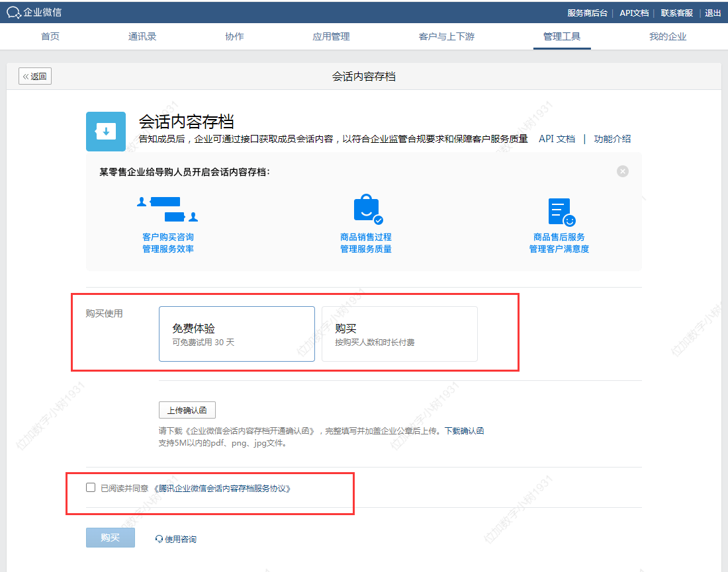This screenshot has width=728, height=572.
Task: Click the 企业微信 logo icon
Action: pyautogui.click(x=14, y=13)
